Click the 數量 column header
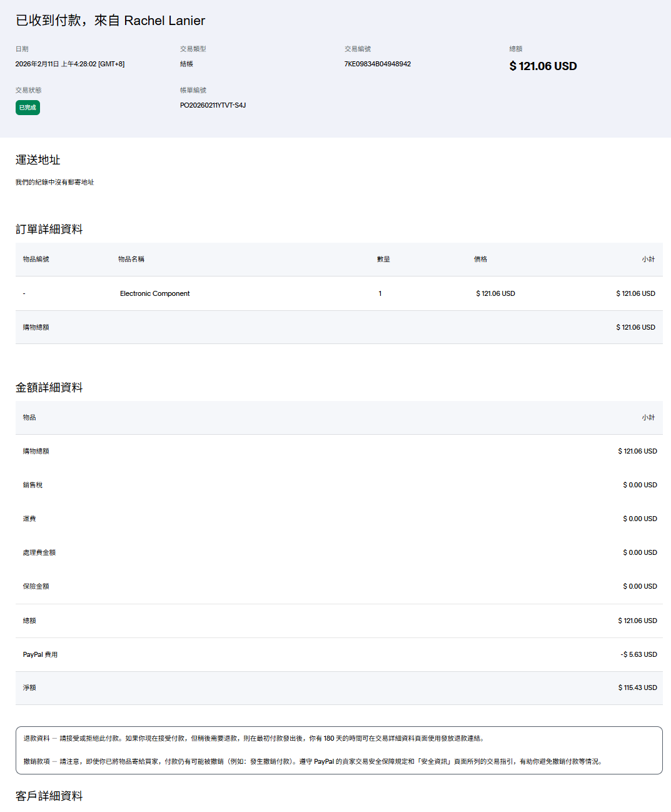 (383, 259)
